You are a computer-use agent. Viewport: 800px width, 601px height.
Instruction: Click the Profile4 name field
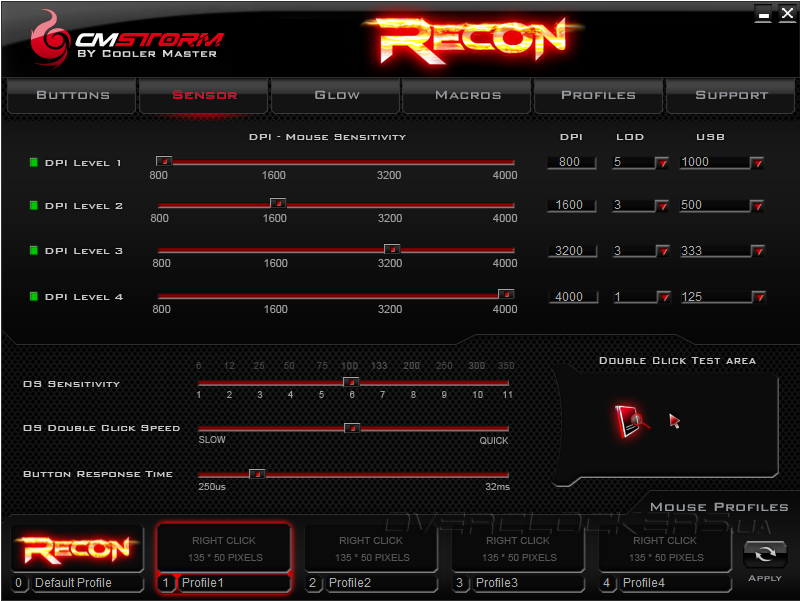coord(674,583)
